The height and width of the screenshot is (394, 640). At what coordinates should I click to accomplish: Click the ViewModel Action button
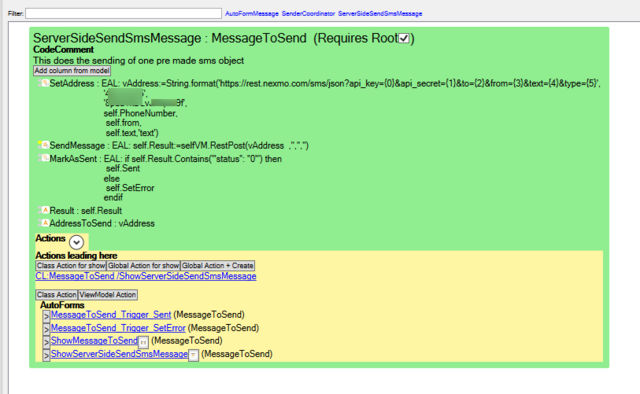point(108,295)
